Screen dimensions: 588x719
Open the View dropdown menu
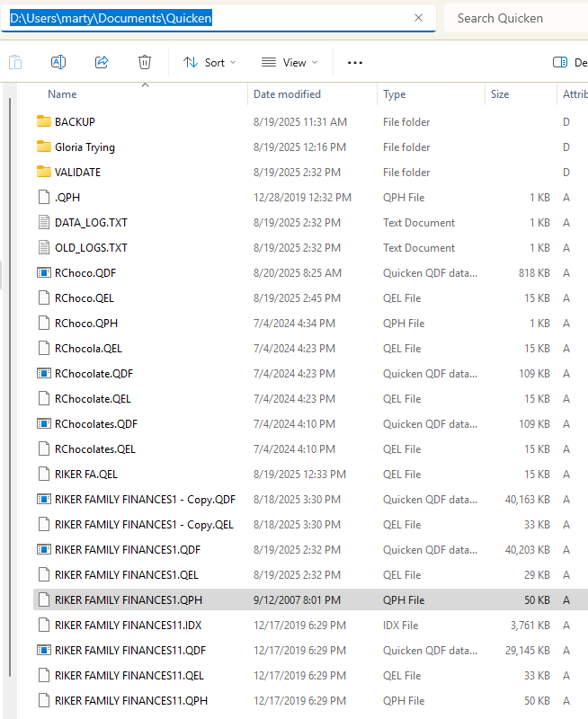290,62
